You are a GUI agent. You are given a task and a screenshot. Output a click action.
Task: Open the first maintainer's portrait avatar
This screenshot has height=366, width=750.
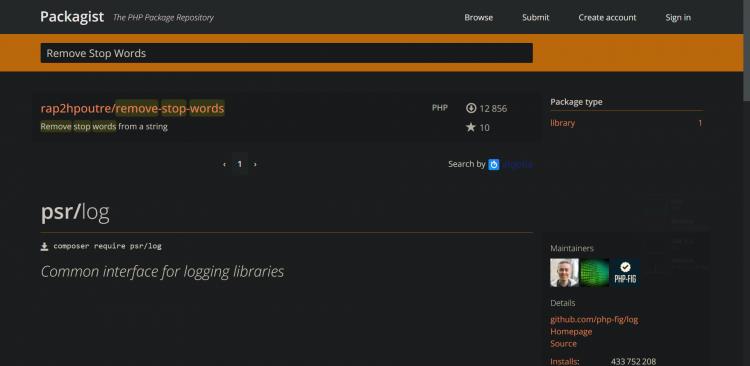click(564, 273)
